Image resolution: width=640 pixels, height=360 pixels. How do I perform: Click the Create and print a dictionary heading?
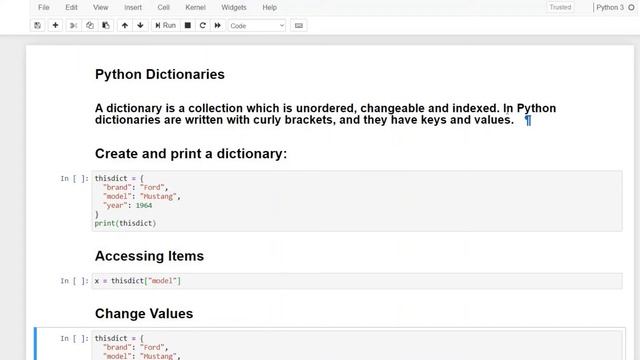pyautogui.click(x=191, y=153)
